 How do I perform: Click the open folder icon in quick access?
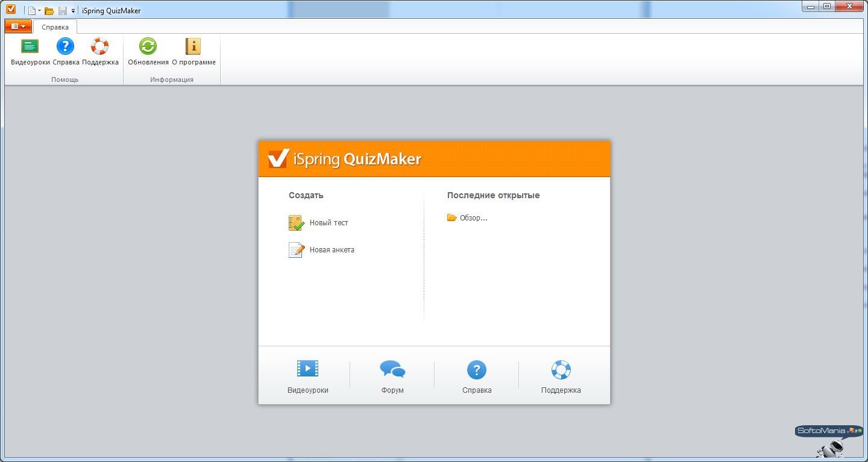pyautogui.click(x=49, y=11)
